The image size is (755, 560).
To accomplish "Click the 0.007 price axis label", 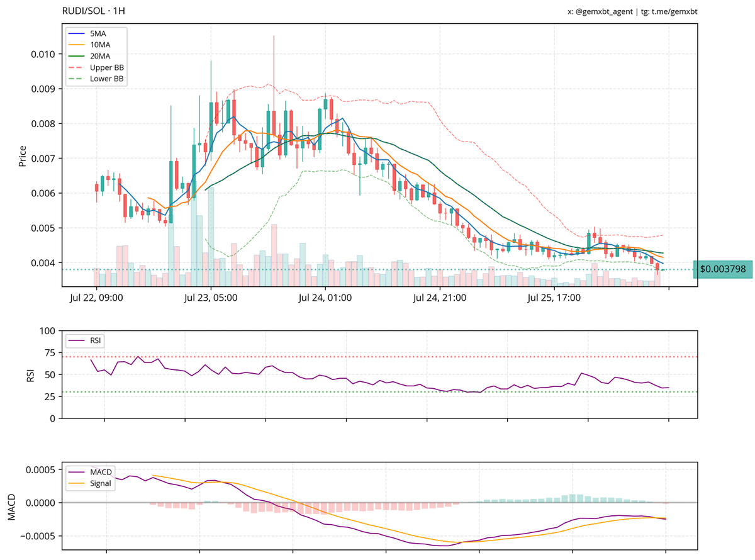I will point(42,158).
